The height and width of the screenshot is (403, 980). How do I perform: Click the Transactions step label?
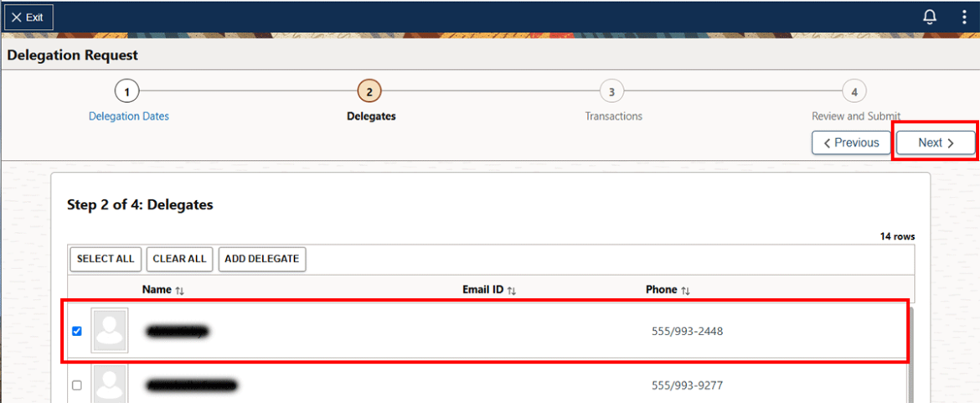click(613, 116)
